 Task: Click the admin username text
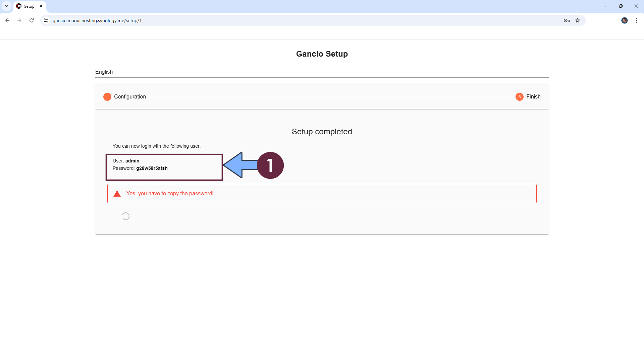coord(132,161)
